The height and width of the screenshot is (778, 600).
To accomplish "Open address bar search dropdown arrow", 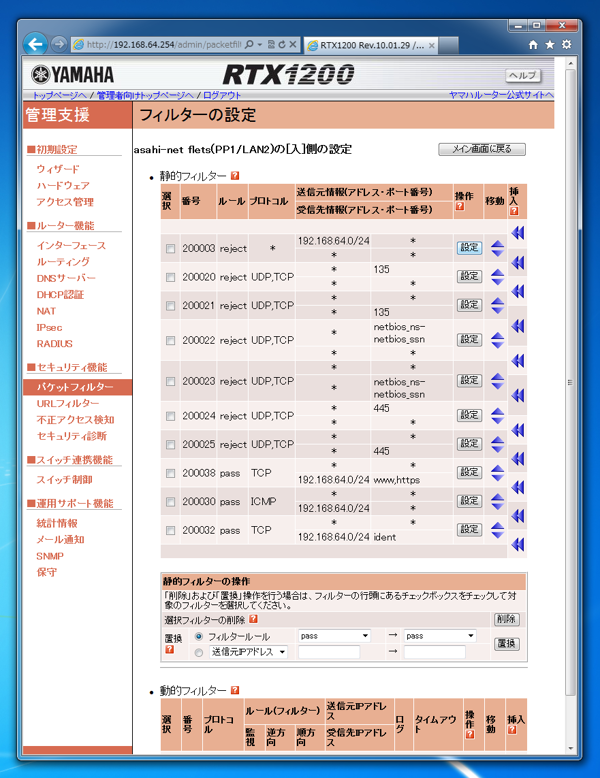I will pyautogui.click(x=259, y=45).
